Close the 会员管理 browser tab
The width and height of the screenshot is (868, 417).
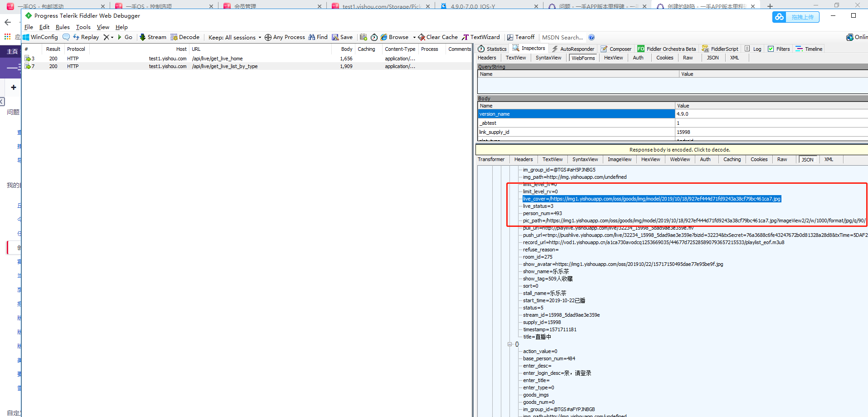click(320, 6)
